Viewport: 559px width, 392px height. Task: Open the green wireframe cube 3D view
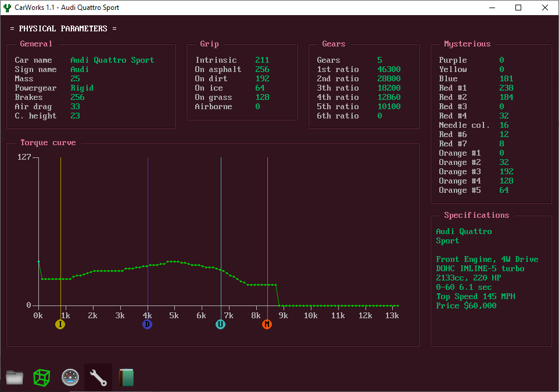pyautogui.click(x=42, y=377)
